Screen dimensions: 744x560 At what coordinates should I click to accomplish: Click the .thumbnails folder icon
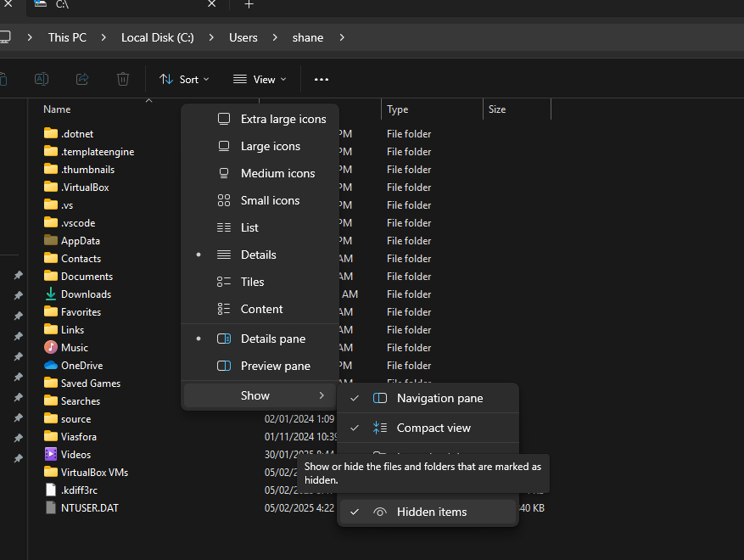[51, 169]
